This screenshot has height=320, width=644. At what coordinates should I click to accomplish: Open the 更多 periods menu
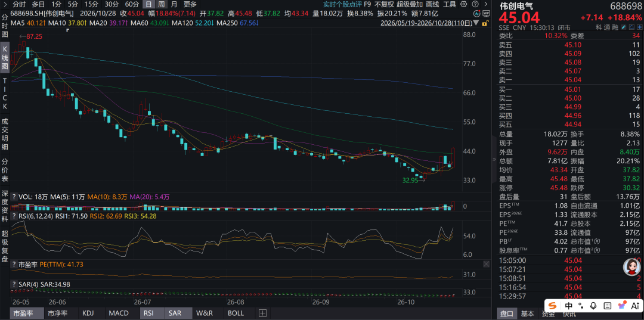click(x=190, y=5)
